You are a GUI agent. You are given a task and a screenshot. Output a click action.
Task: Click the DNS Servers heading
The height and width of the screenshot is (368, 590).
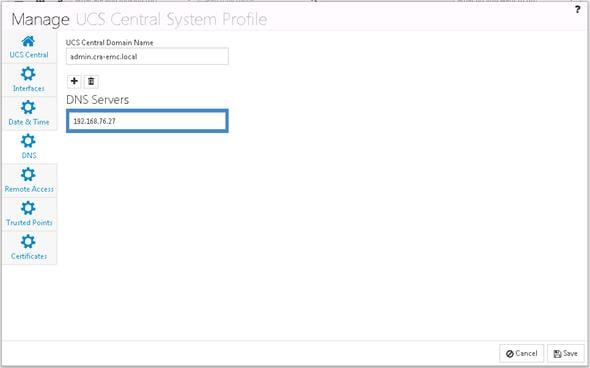coord(97,100)
